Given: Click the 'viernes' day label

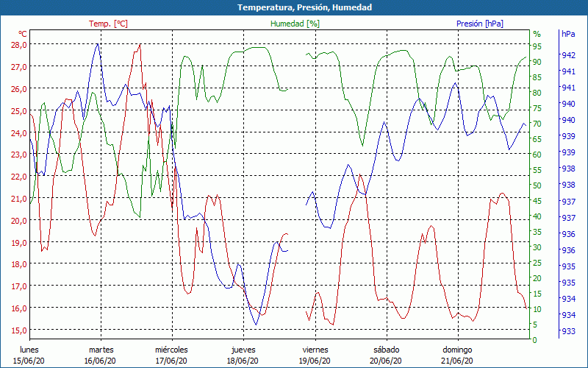Looking at the screenshot, I should click(x=315, y=350).
